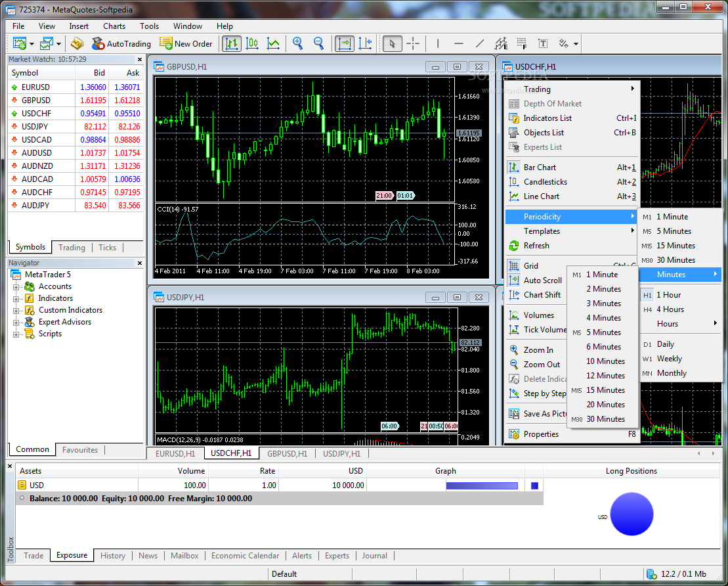Expand the Custom Indicators tree node
This screenshot has height=586, width=728.
coord(16,311)
